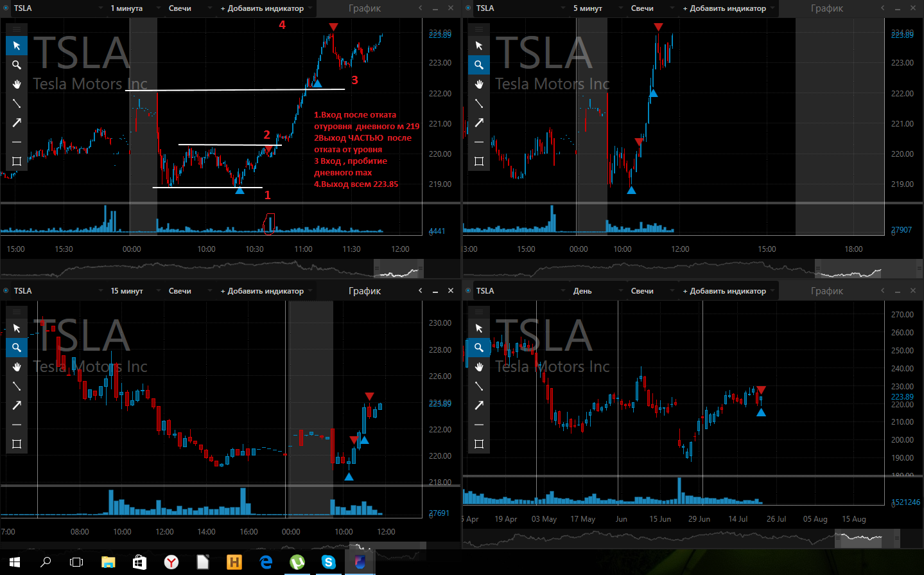Collapse arrow beside График in 1 минута panel
This screenshot has width=924, height=575.
421,8
